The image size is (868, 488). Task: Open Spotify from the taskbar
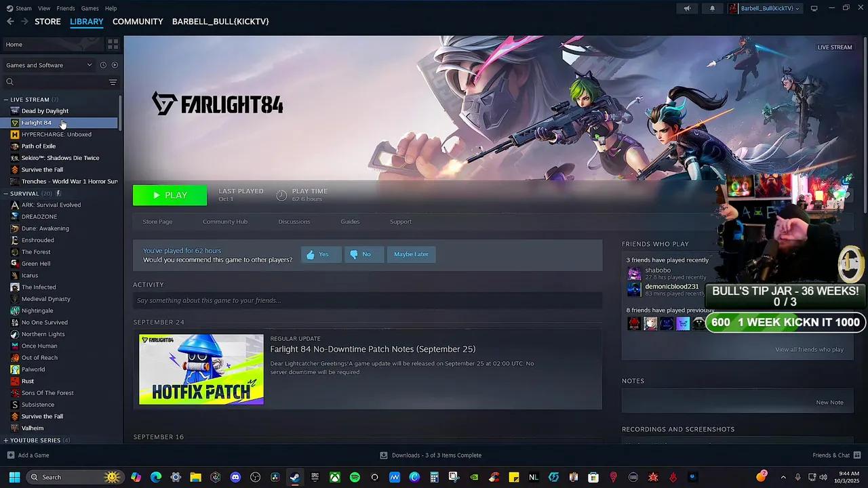point(355,477)
